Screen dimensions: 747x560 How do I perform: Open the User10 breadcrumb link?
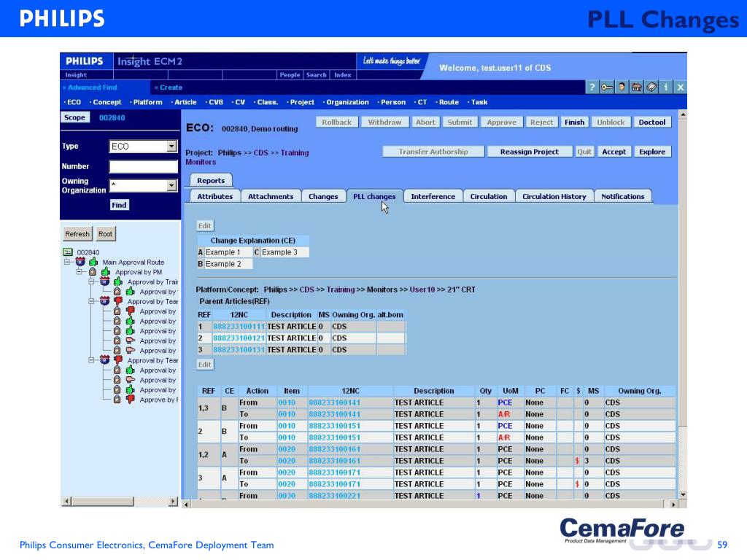[422, 289]
